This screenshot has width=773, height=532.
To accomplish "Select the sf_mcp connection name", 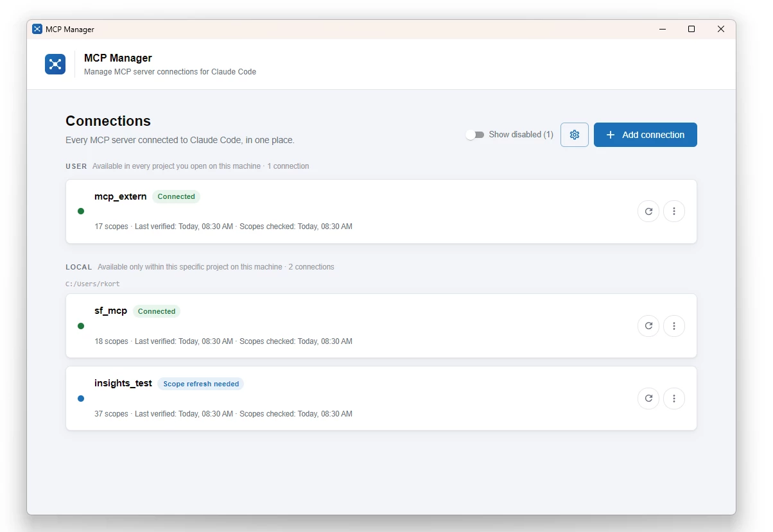I will tap(111, 311).
